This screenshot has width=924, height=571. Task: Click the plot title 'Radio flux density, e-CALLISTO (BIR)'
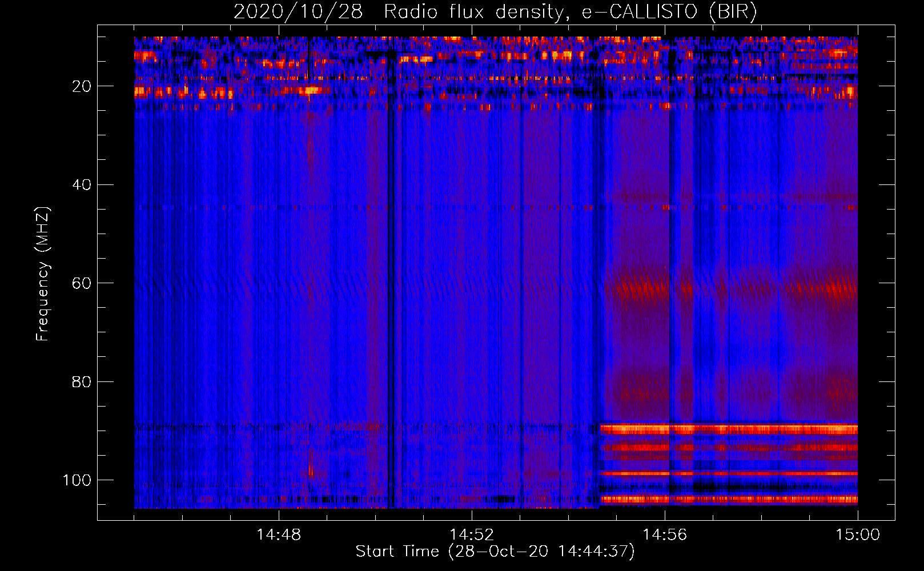click(571, 12)
